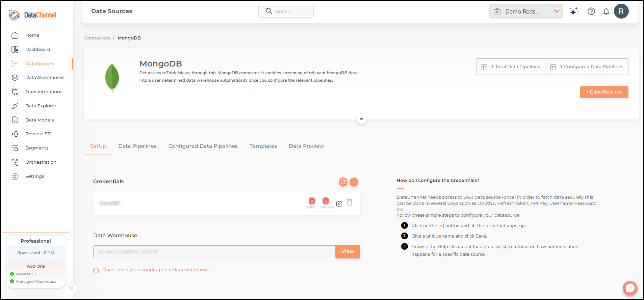
Task: Click the Dashboard sidebar icon
Action: coord(15,49)
